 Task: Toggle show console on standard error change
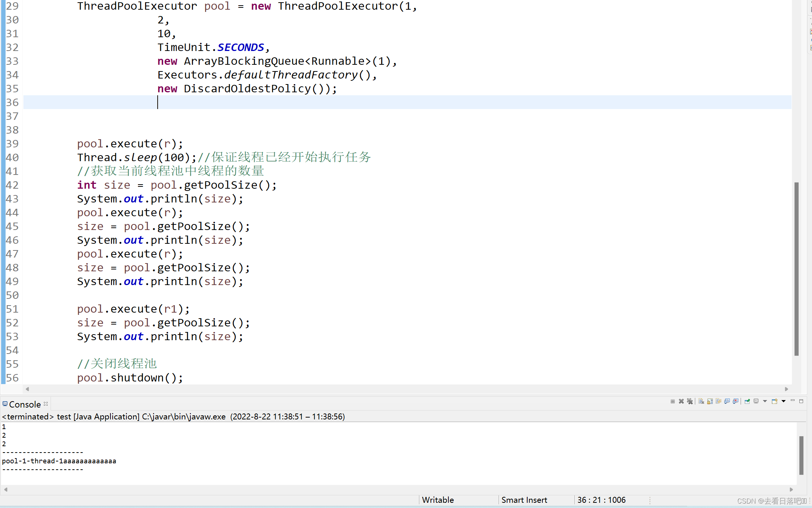coord(735,401)
